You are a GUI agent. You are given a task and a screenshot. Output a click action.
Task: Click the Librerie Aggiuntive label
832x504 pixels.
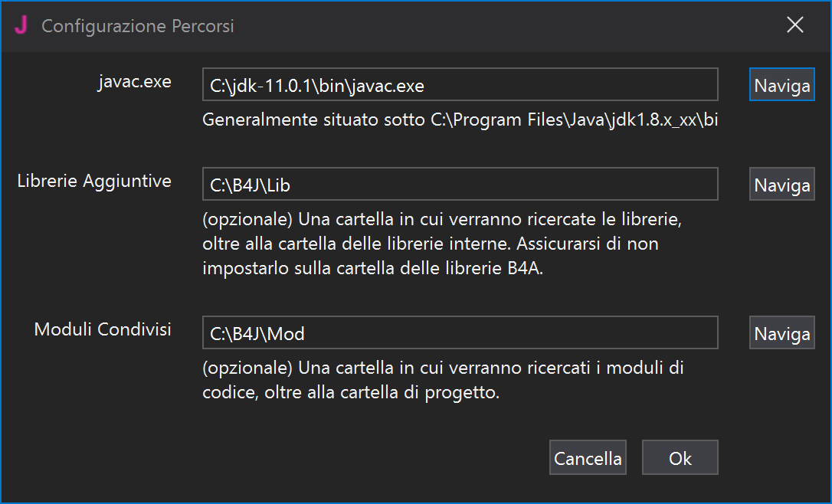(94, 181)
